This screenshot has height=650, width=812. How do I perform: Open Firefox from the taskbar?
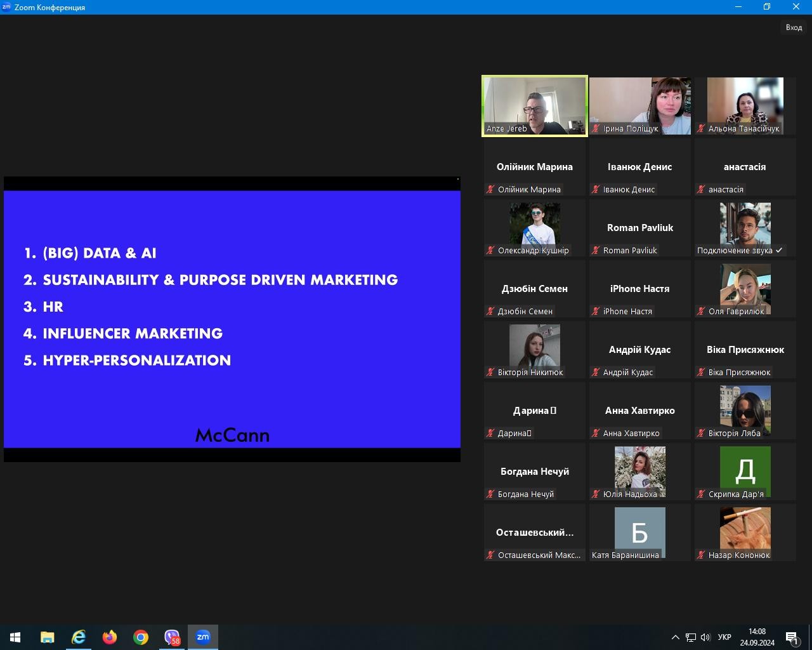110,637
